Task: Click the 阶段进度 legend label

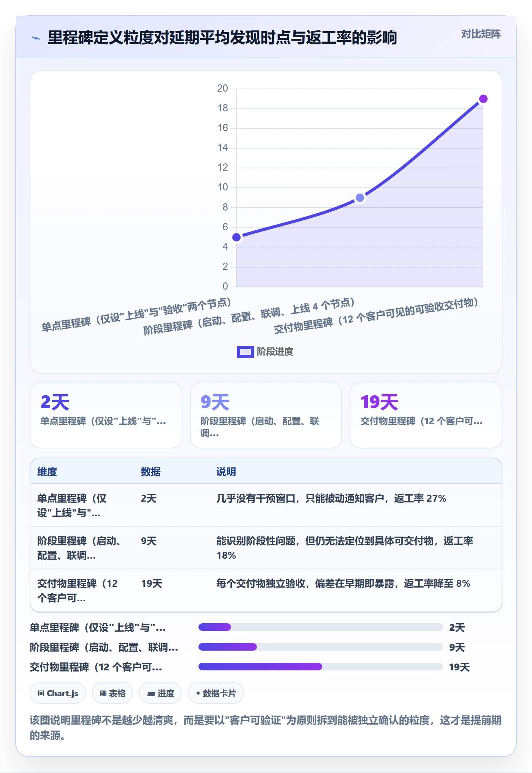Action: (275, 352)
